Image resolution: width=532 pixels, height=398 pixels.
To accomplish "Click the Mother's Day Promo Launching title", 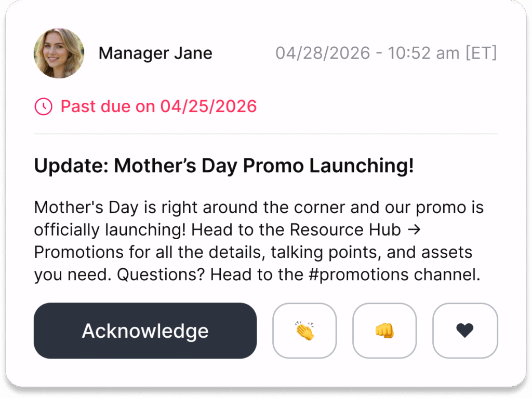I will click(224, 166).
